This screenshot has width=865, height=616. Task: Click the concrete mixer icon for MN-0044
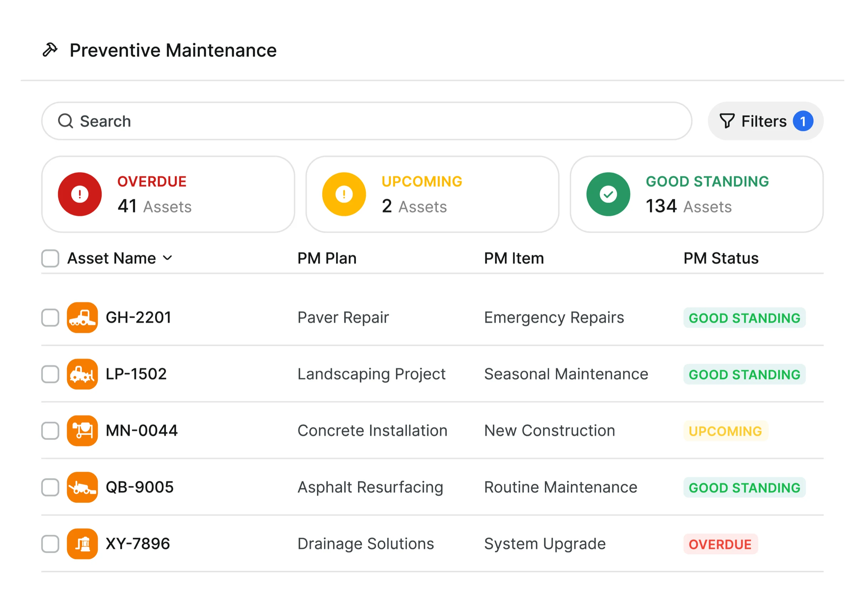click(x=82, y=431)
